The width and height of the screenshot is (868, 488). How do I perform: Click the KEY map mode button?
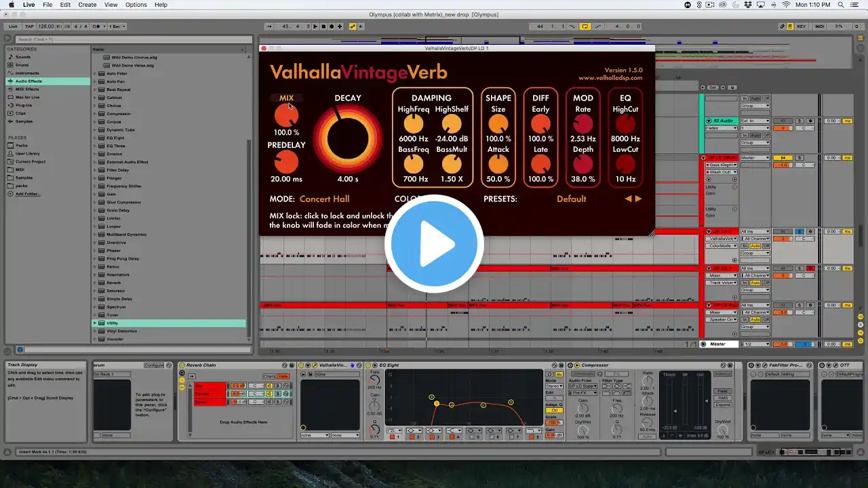pyautogui.click(x=802, y=26)
